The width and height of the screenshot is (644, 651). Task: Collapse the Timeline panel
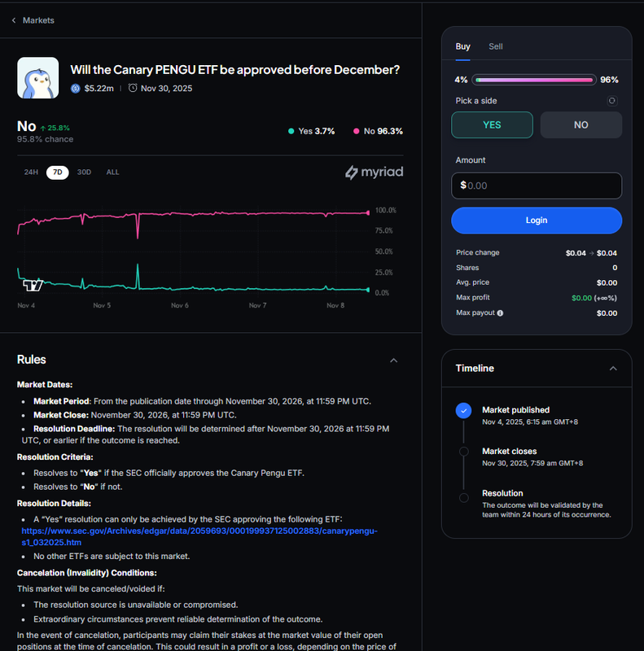[613, 369]
